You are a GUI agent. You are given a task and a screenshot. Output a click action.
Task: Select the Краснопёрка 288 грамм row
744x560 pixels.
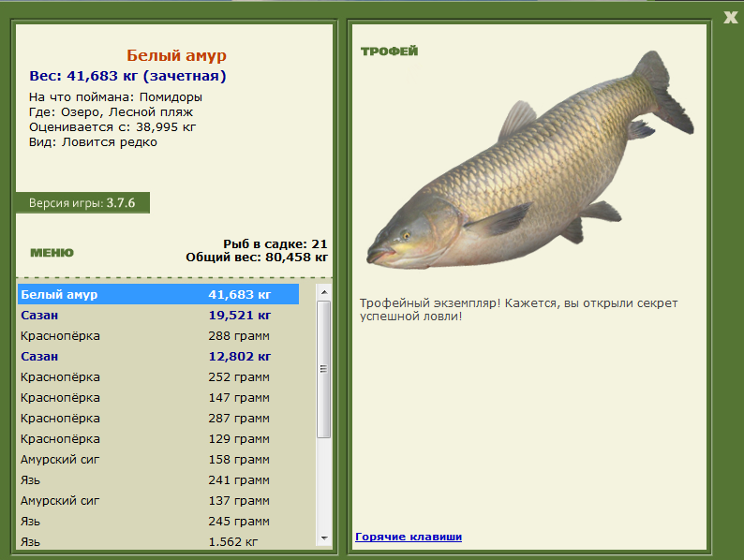coord(158,335)
